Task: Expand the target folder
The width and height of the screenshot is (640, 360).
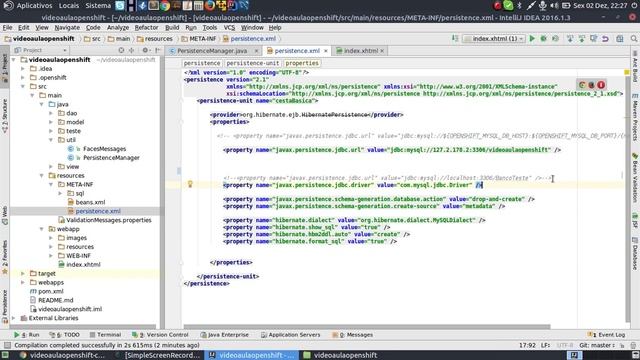Action: pos(23,273)
